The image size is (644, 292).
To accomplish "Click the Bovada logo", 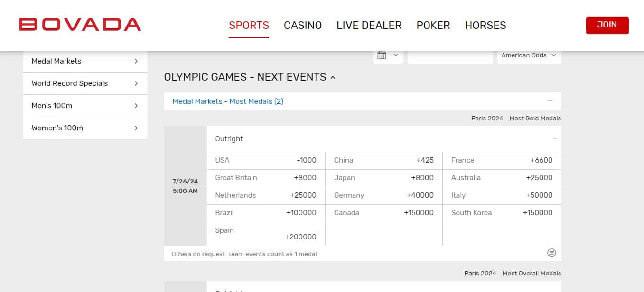I will click(x=80, y=25).
